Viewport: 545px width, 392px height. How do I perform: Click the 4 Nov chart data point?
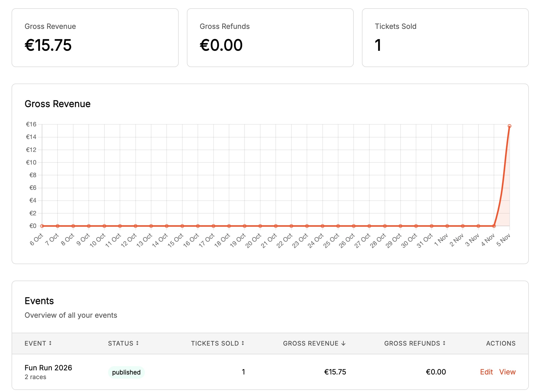(x=494, y=226)
